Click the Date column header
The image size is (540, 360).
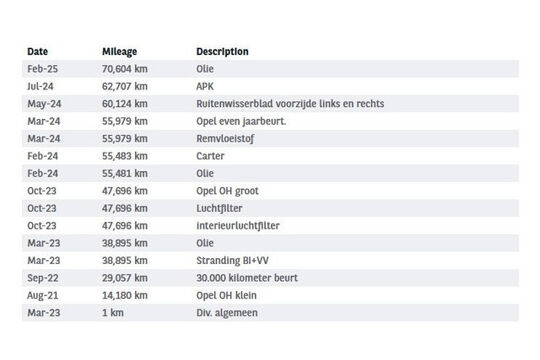pyautogui.click(x=38, y=52)
